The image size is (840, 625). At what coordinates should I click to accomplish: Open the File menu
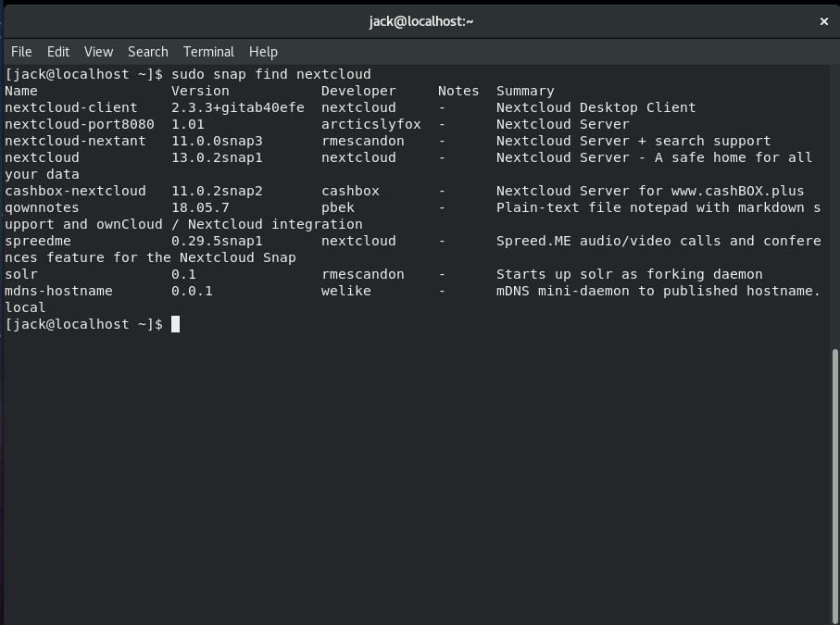point(20,52)
